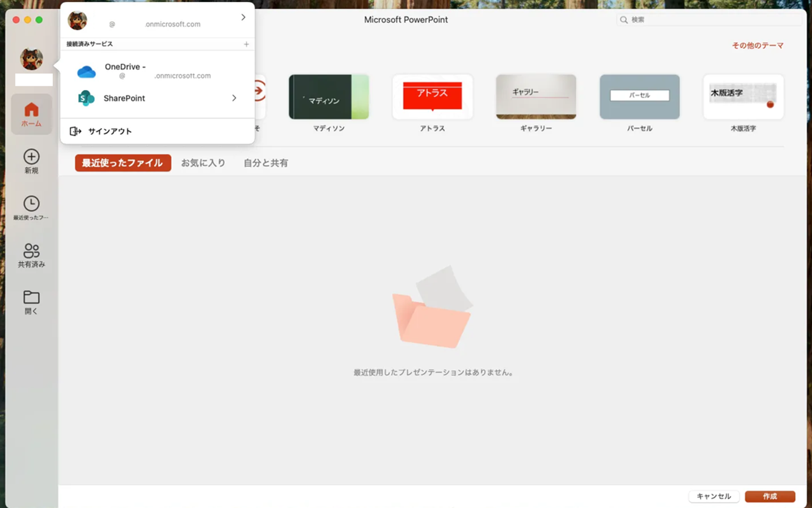Open the その他のテーマ link
The width and height of the screenshot is (812, 508).
click(x=758, y=46)
